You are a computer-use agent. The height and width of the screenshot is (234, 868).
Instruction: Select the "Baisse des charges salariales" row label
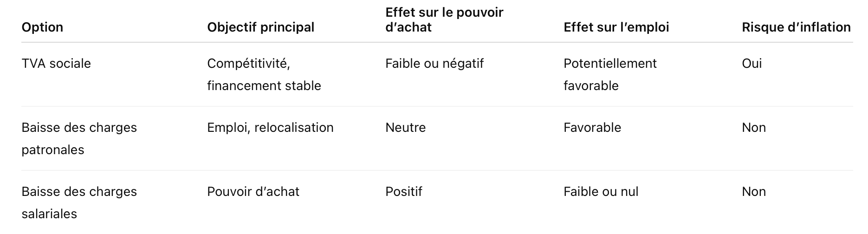(79, 202)
